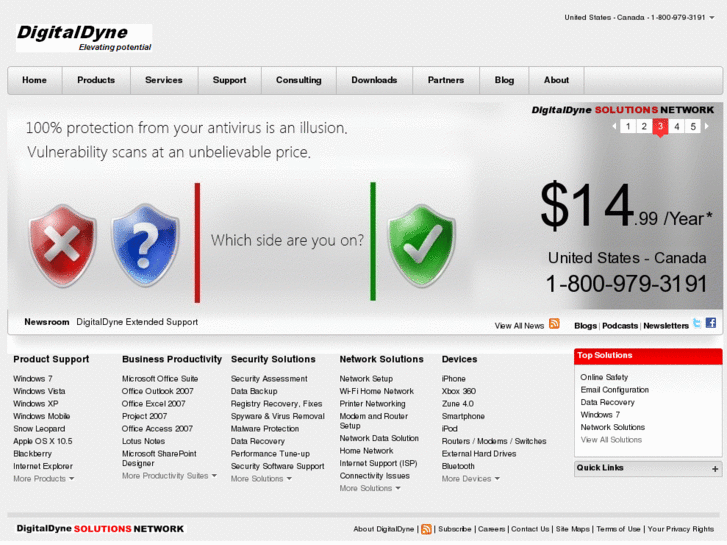The image size is (727, 545).
Task: Click the green checkmark shield
Action: click(x=421, y=246)
